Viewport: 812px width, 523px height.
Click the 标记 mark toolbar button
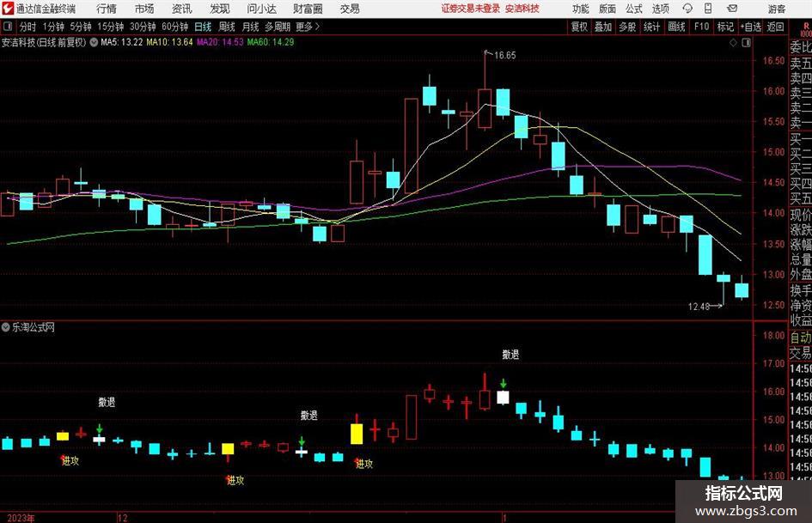pyautogui.click(x=725, y=27)
